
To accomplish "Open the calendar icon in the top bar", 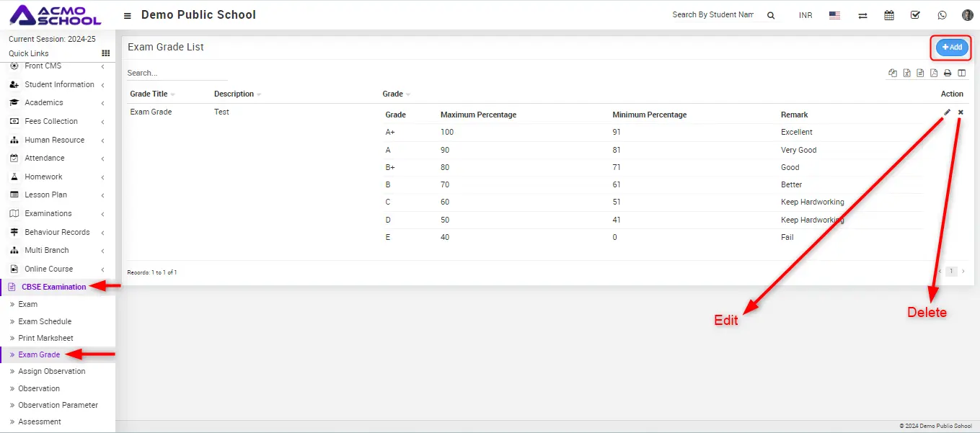I will [x=889, y=15].
